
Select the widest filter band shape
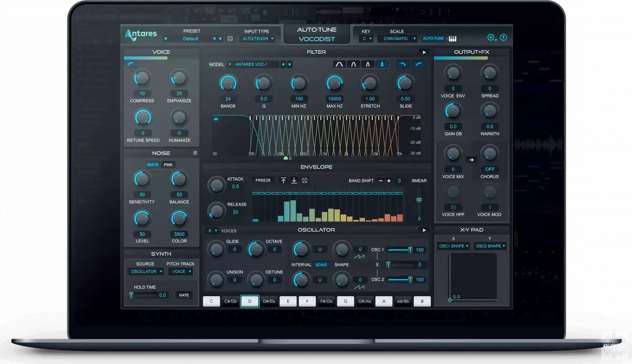click(340, 64)
